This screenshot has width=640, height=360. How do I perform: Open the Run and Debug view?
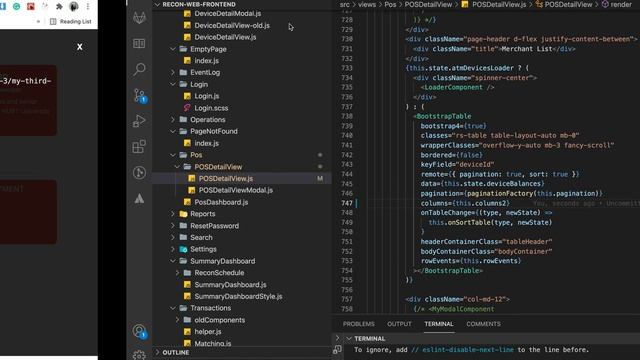[x=139, y=121]
